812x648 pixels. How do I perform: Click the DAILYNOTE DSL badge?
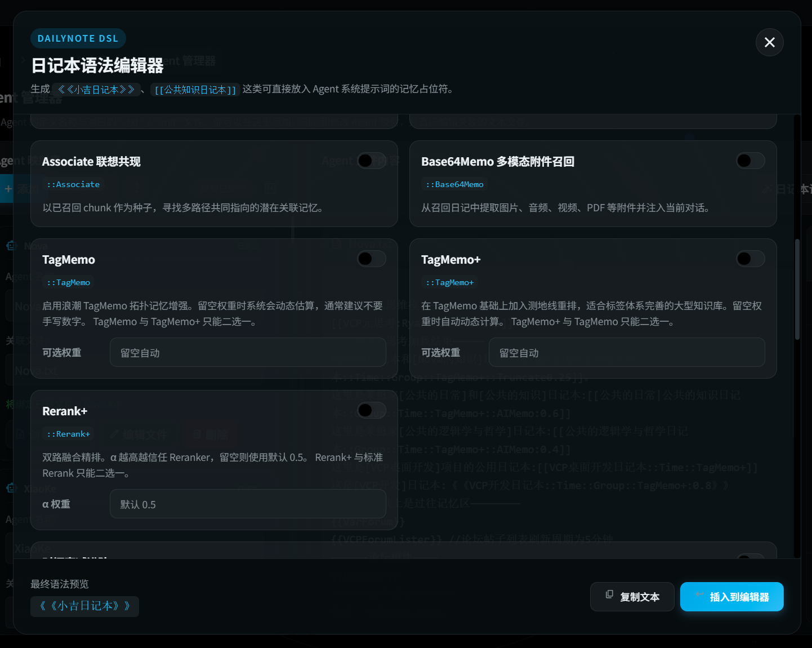click(x=78, y=38)
